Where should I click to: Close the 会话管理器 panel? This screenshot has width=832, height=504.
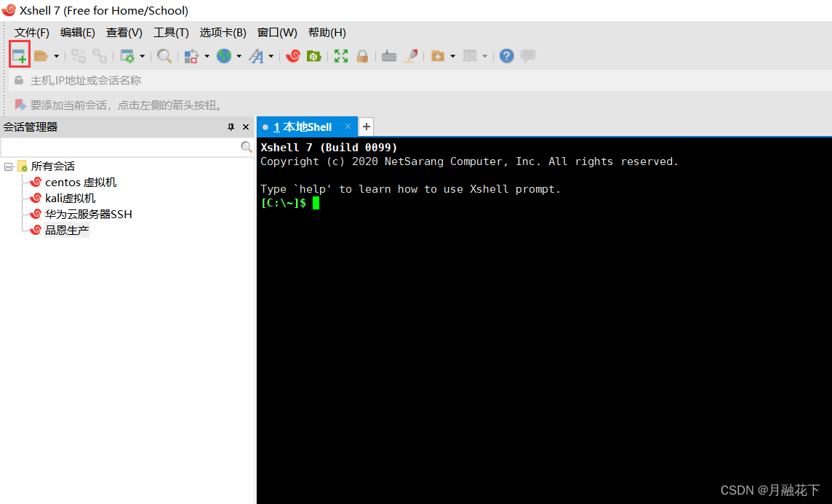point(246,127)
